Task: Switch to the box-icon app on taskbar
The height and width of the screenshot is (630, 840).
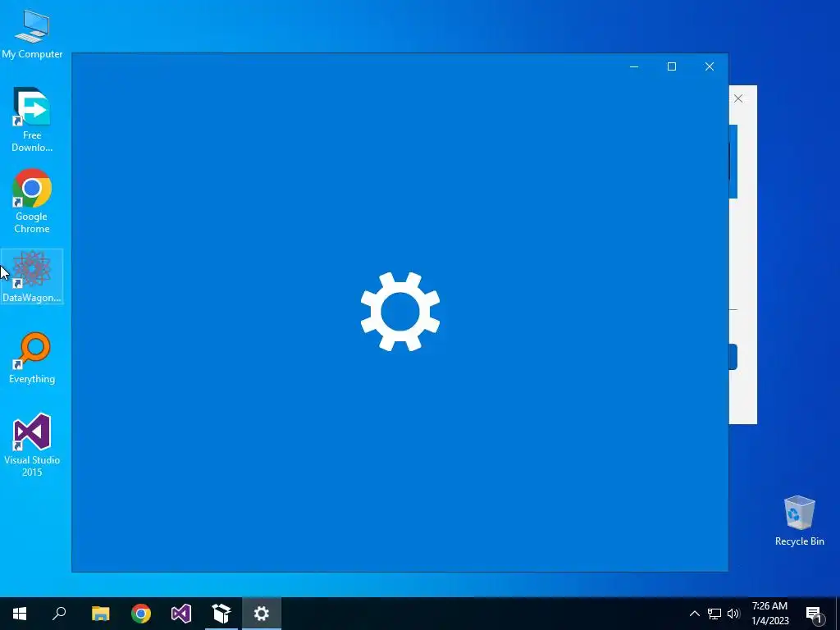Action: coord(221,614)
